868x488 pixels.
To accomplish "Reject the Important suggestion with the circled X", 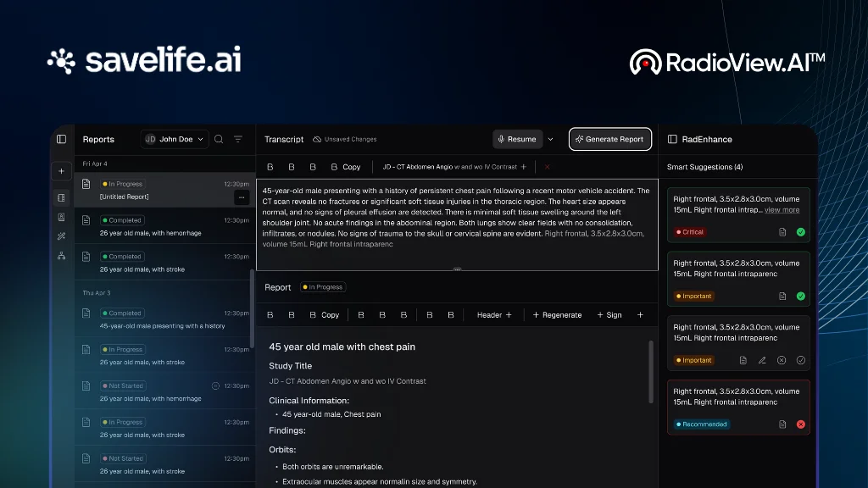I will (x=782, y=360).
